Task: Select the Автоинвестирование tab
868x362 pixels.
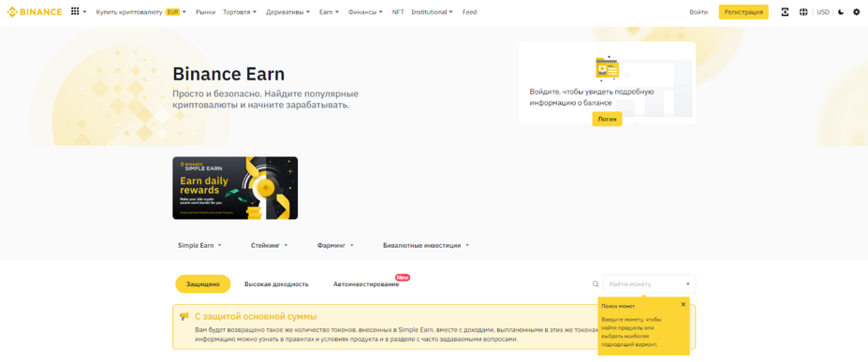Action: pos(366,284)
